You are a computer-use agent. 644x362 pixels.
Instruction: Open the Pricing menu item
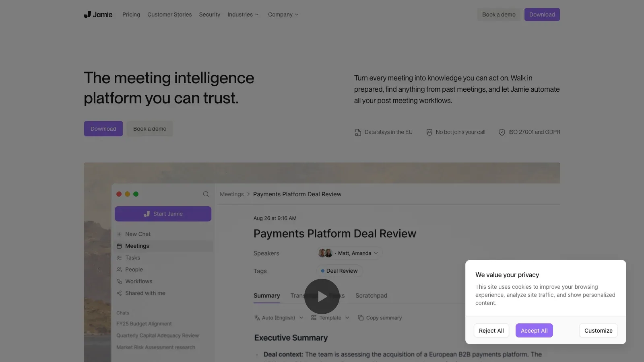tap(131, 14)
